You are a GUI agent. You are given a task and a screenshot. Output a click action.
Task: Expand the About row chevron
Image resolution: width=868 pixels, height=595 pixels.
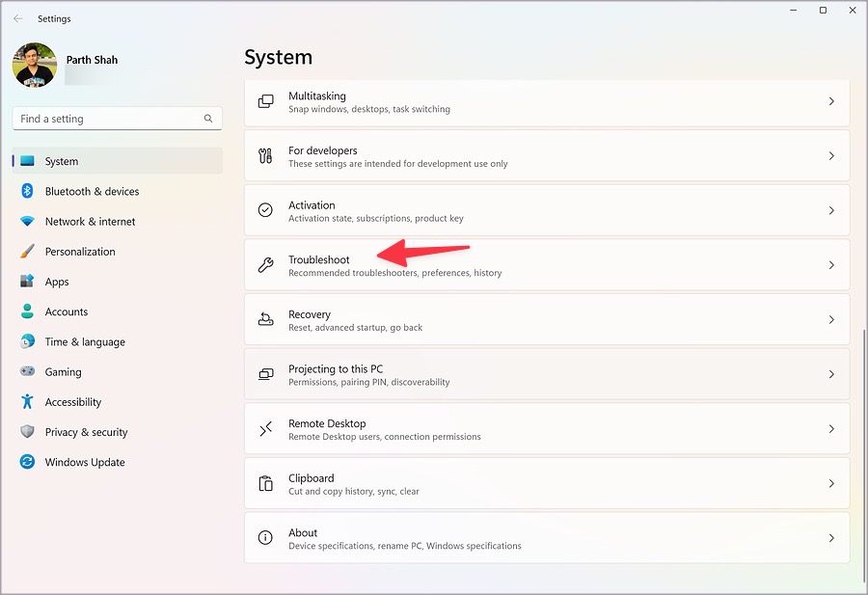click(x=831, y=538)
